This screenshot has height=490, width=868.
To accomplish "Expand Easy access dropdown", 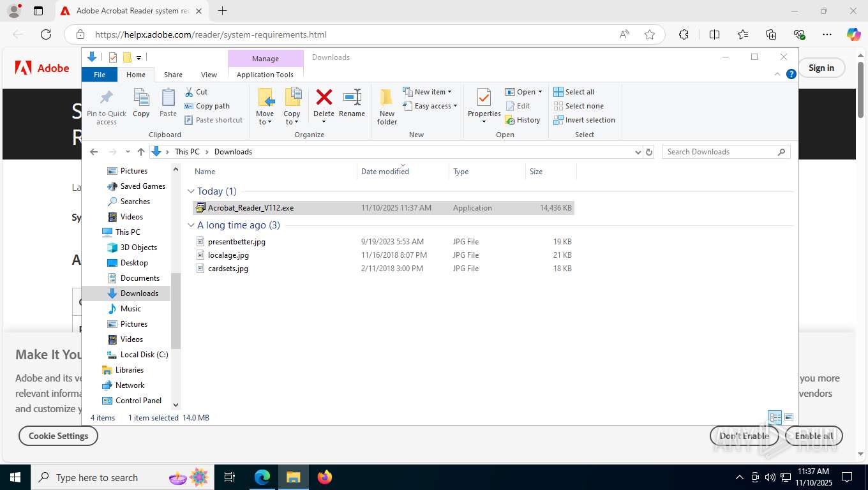I will pos(430,106).
